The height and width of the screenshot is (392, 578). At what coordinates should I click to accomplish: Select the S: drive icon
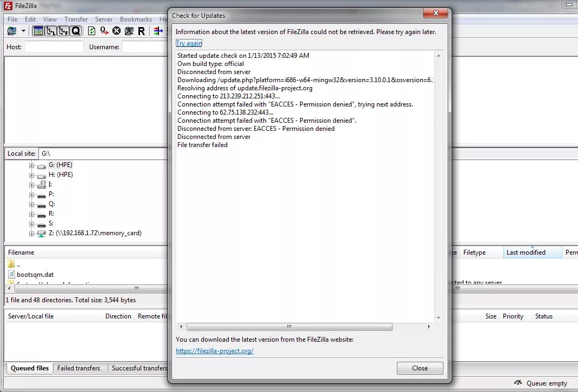tap(42, 224)
